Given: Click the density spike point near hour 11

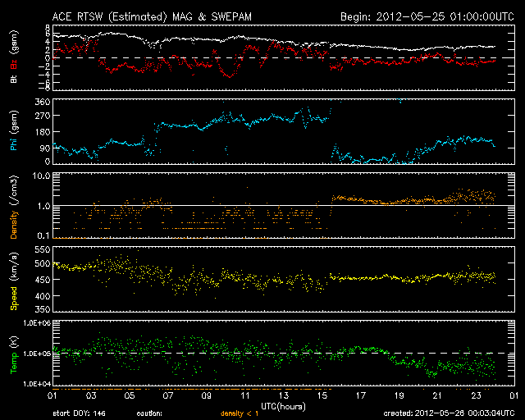Looking at the screenshot, I should [x=248, y=188].
